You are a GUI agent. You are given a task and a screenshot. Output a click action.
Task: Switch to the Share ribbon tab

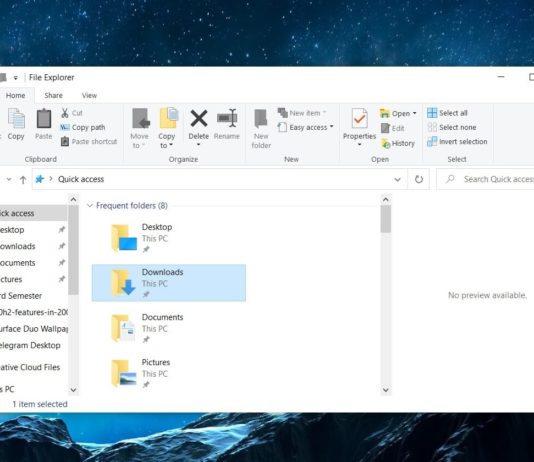point(53,96)
